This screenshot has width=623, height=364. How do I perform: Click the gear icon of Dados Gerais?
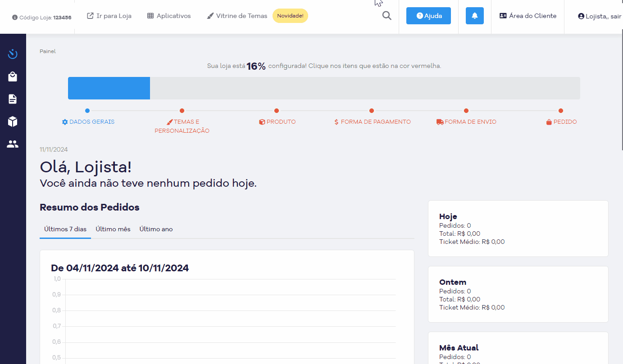click(x=65, y=122)
